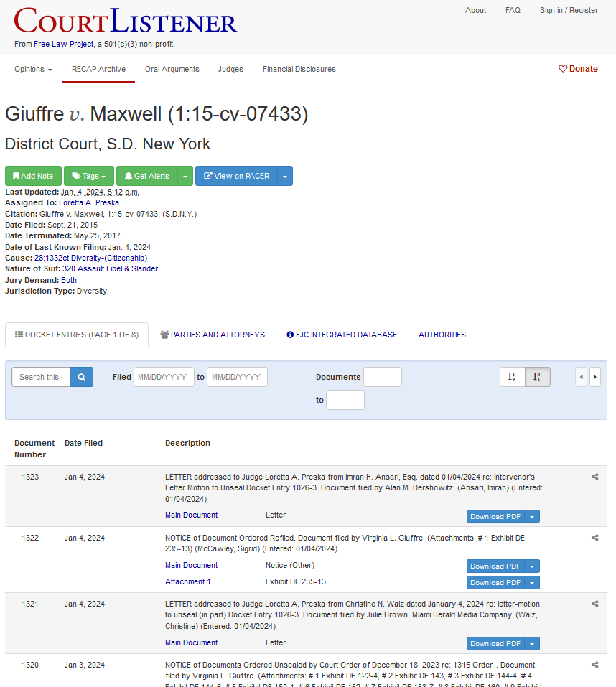
Task: Expand Download PDF options for entry 1323
Action: [532, 517]
